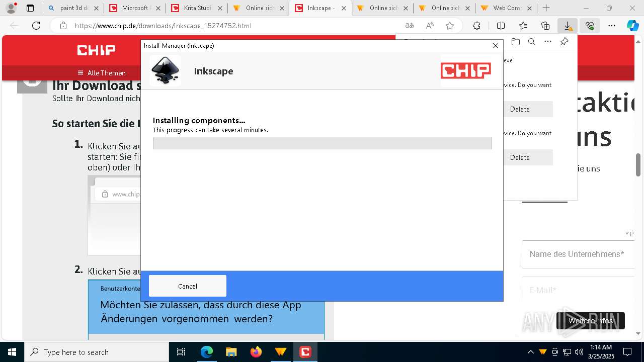Open Edge Settings and more menu
Screen dimensions: 644x362
click(612, 26)
